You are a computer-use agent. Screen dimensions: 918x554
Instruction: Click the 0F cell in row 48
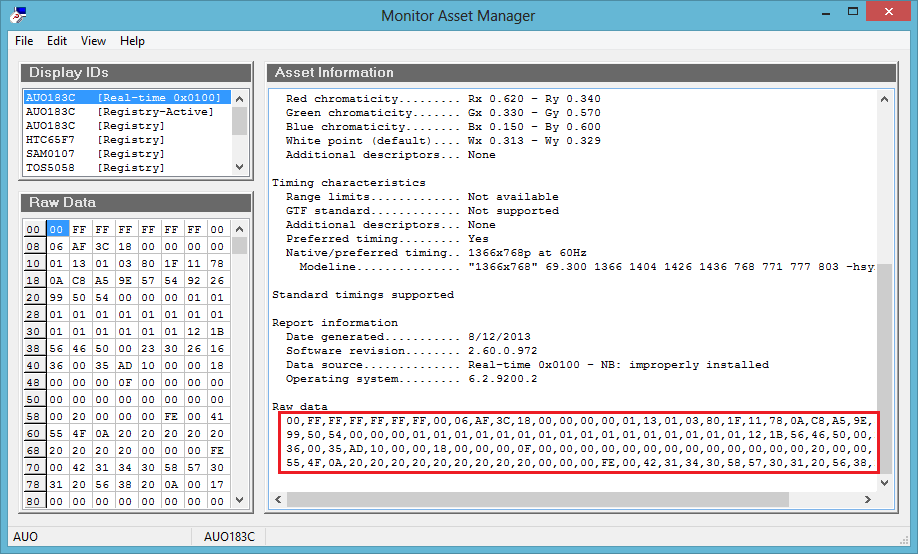pyautogui.click(x=125, y=382)
